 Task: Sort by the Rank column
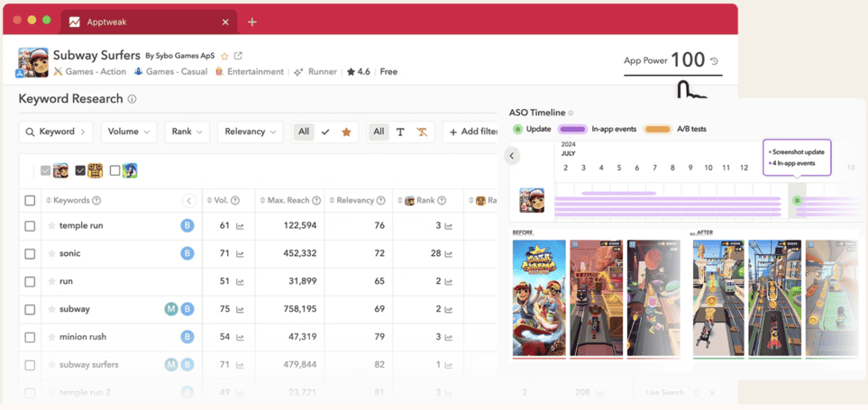(400, 200)
